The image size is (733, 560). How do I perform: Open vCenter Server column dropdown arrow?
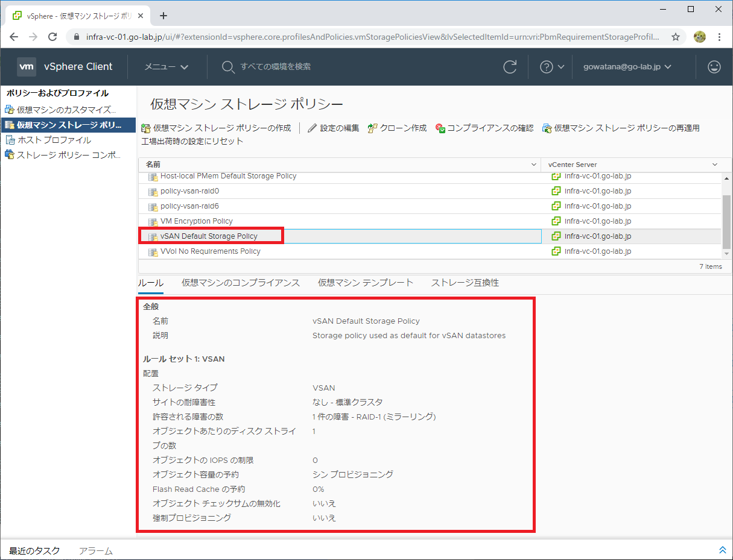tap(715, 165)
